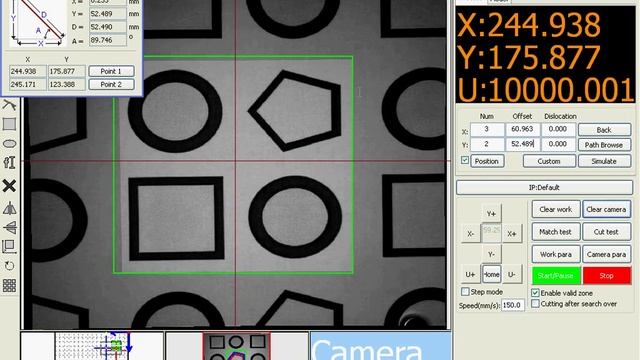Click the vertical mirror tool
640x360 pixels.
(9, 227)
